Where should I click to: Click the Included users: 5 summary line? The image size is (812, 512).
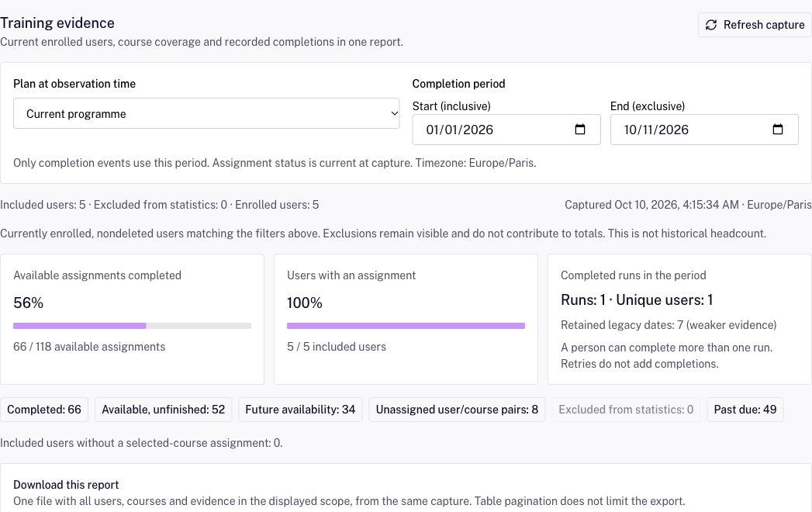pyautogui.click(x=160, y=205)
